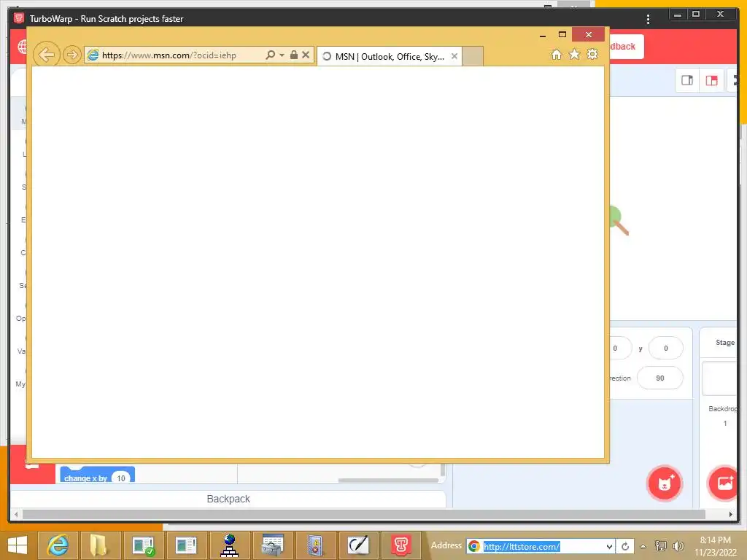Click right arrow of TurboWarp scrollbar
747x560 pixels.
(731, 514)
